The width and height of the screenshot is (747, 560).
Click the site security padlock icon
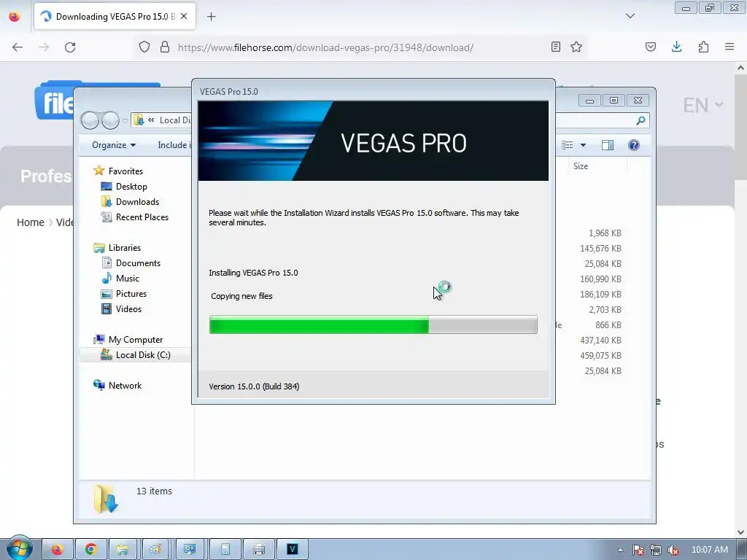[x=165, y=47]
